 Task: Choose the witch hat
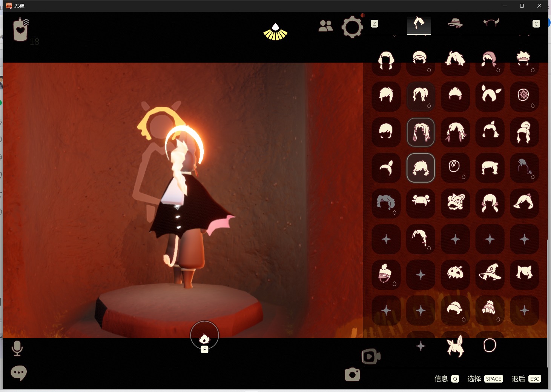click(490, 275)
